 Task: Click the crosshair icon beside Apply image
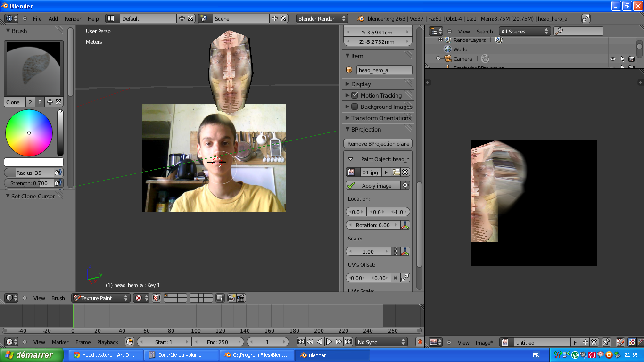(x=405, y=186)
